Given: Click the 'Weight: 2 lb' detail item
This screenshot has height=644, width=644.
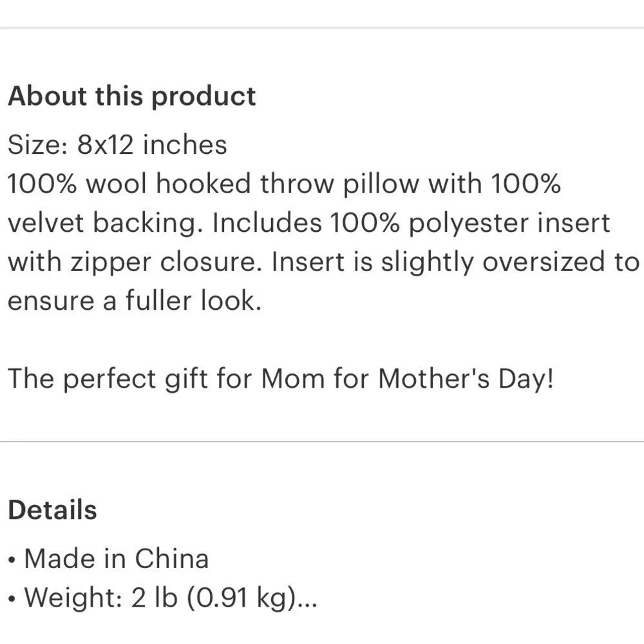Looking at the screenshot, I should pos(101,597).
